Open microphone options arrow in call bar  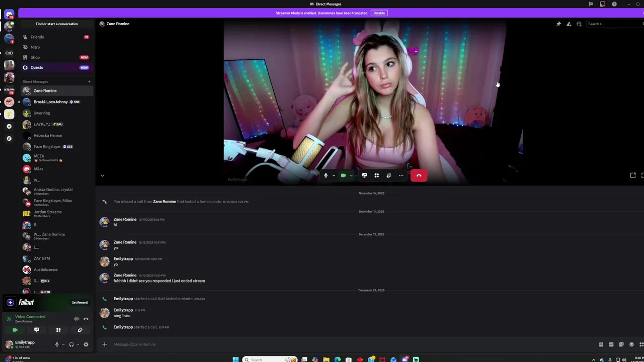[x=333, y=175]
